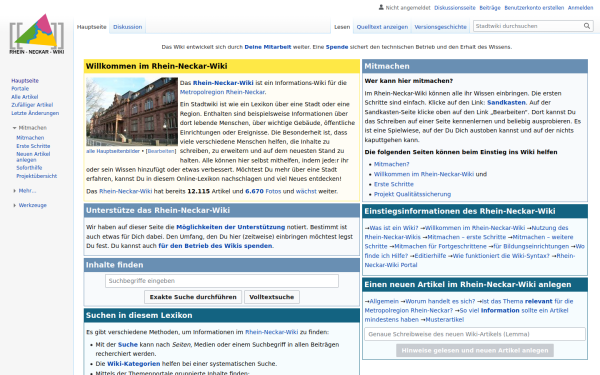Open the Editierhilfe link
The height and width of the screenshot is (375, 600).
tap(430, 256)
